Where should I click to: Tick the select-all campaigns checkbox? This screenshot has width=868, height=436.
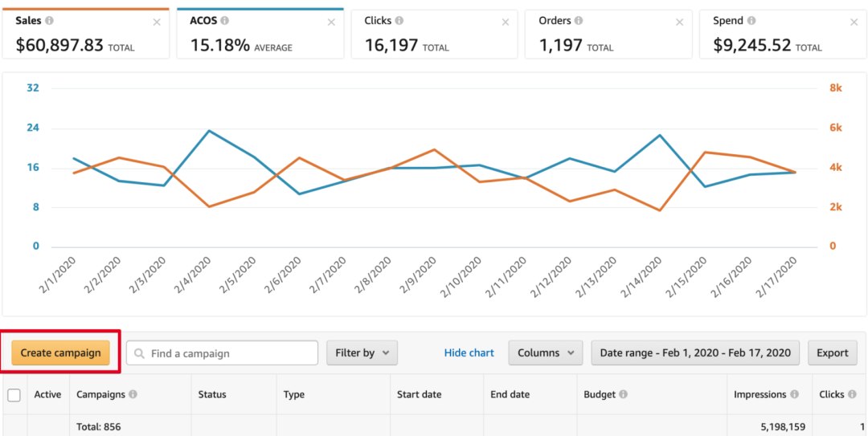pos(14,394)
